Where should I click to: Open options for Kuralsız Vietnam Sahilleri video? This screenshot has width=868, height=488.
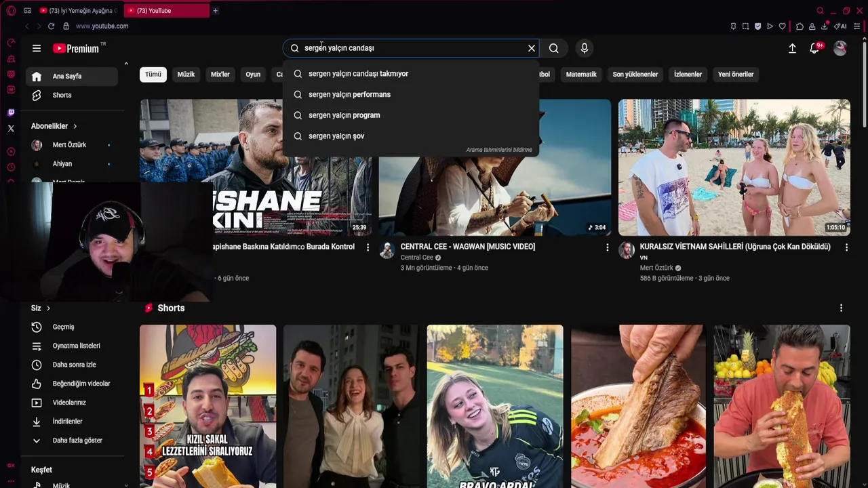click(846, 248)
